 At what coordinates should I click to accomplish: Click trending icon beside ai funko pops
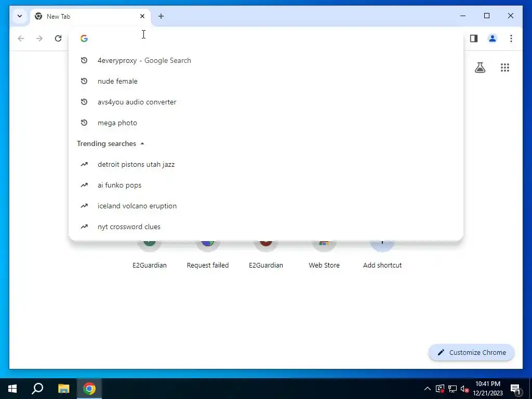84,185
